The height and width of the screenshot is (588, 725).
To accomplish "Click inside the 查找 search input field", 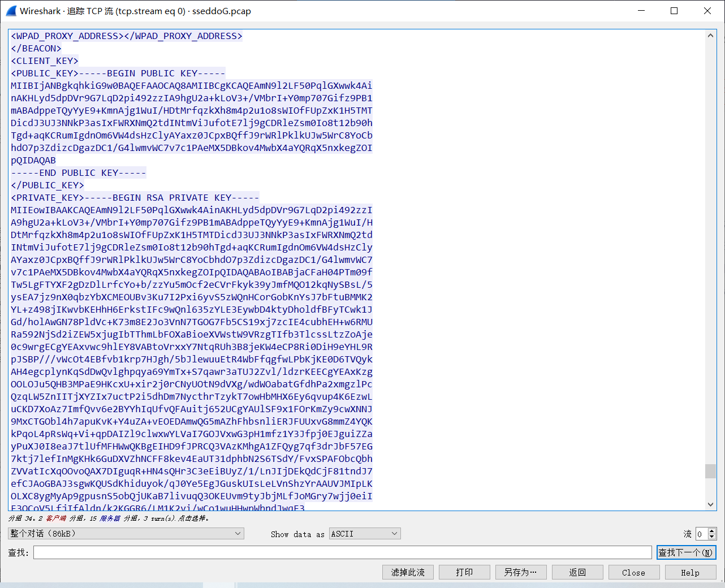I will point(339,552).
